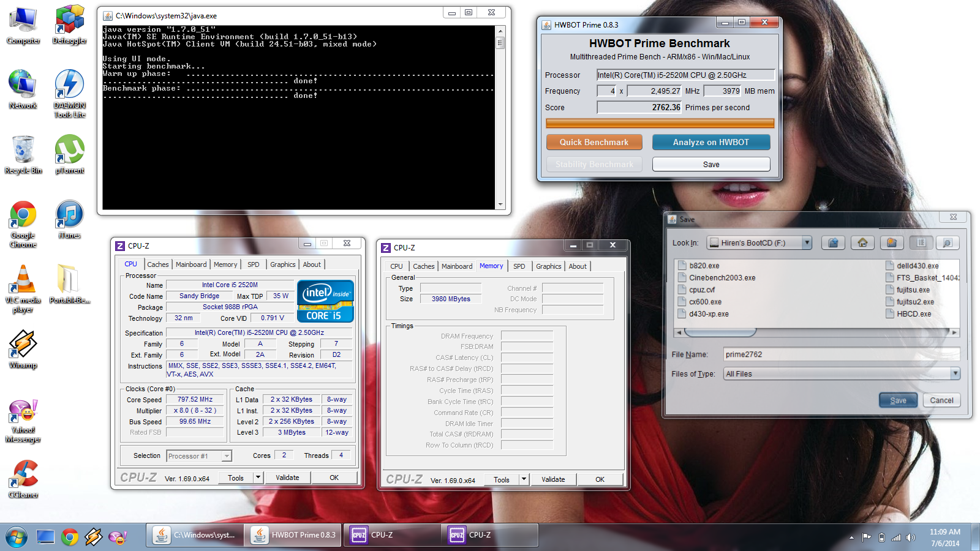Image resolution: width=980 pixels, height=551 pixels.
Task: Show hidden system tray icons
Action: (x=851, y=538)
